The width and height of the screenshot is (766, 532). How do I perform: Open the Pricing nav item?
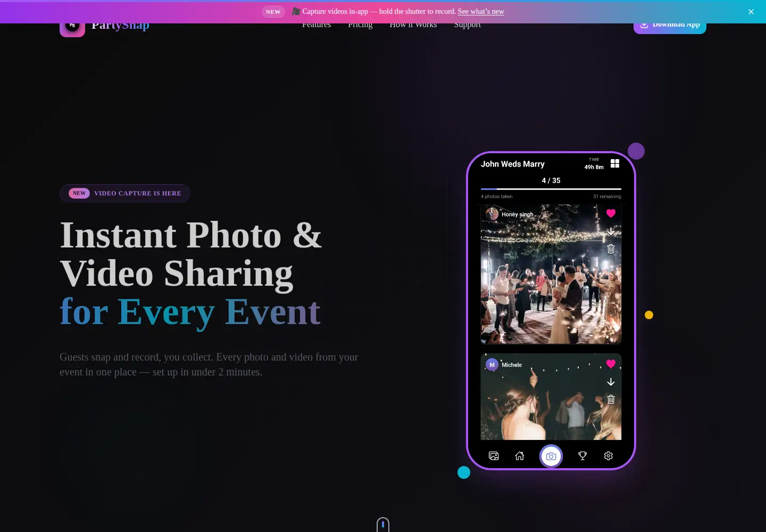[x=360, y=24]
